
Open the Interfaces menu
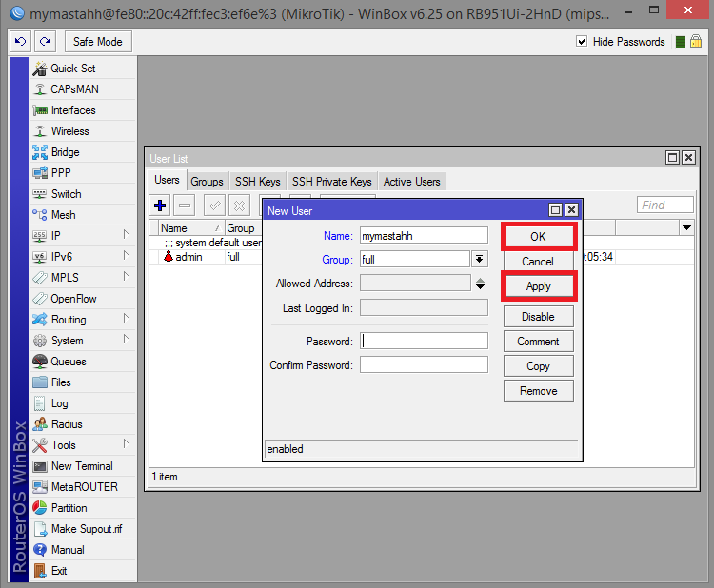tap(84, 110)
